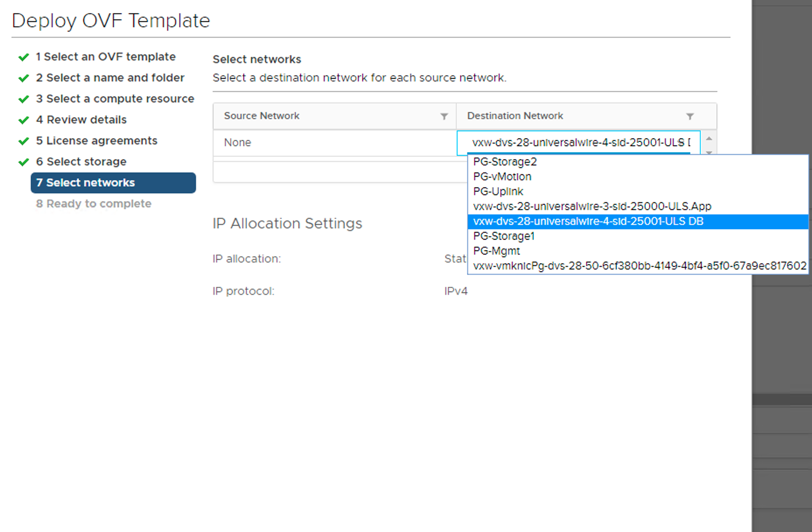Click the Source Network column header
The image size is (812, 532).
262,116
